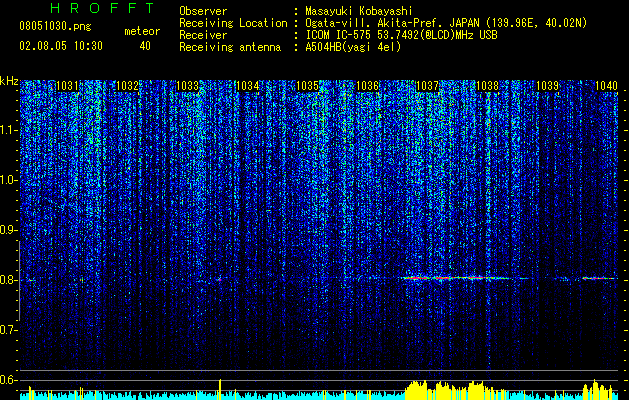Click the 1032 time marker

(x=127, y=85)
